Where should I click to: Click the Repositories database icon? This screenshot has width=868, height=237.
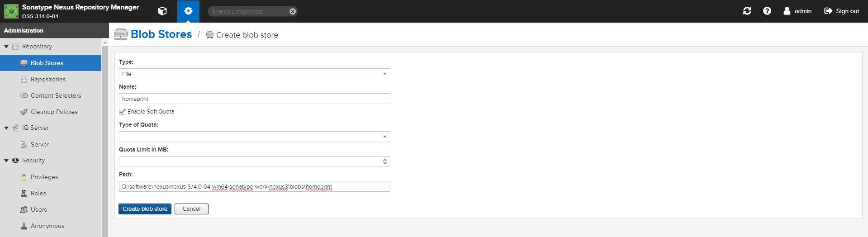(24, 79)
